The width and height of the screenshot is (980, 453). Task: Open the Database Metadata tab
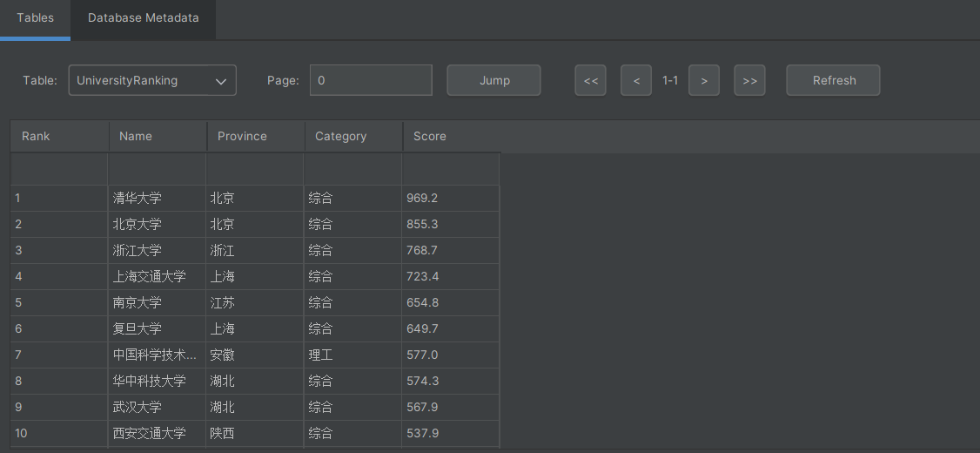pyautogui.click(x=143, y=18)
